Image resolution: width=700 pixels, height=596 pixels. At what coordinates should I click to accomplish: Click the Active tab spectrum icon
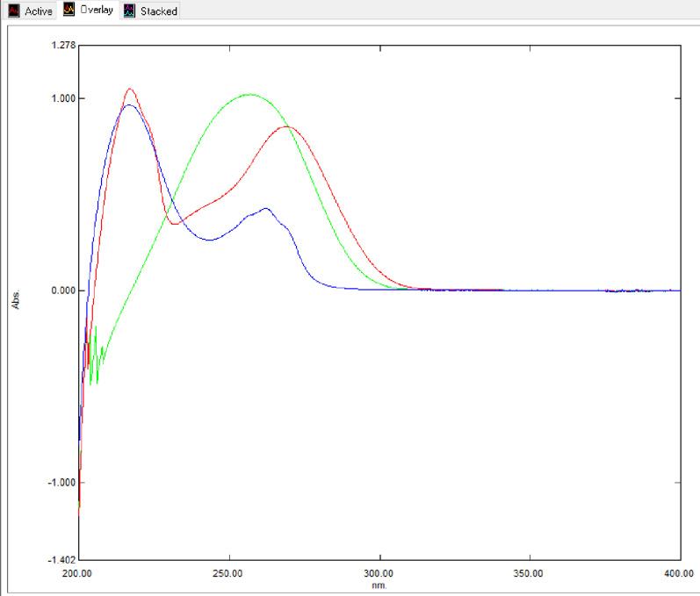14,11
